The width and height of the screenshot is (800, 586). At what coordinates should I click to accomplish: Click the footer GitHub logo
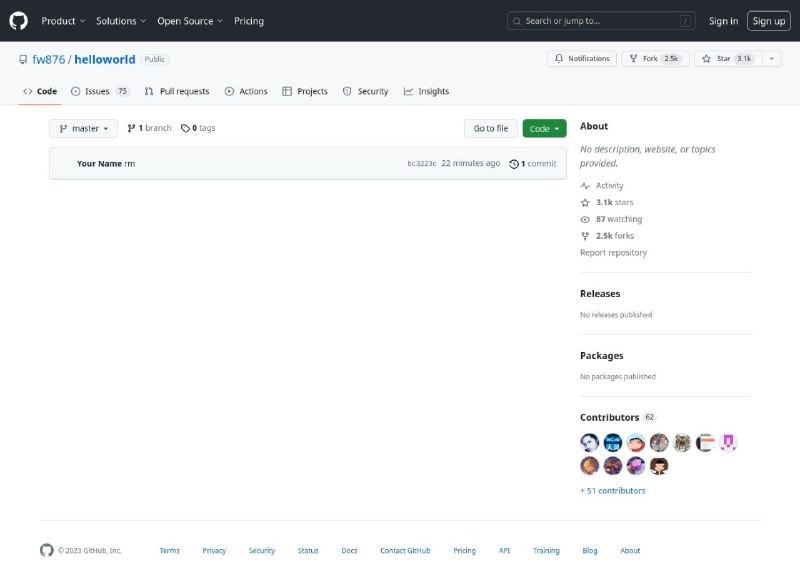[46, 550]
